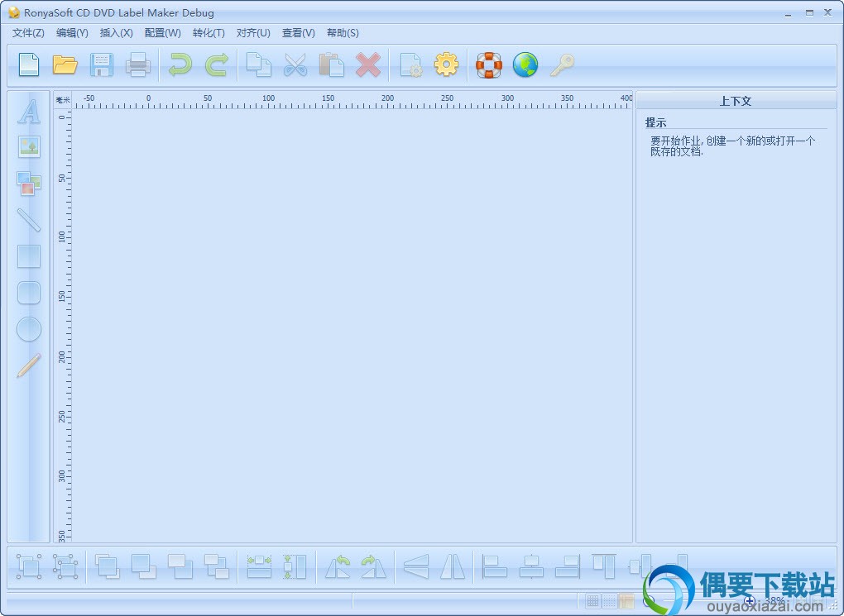Open document settings (page with gear icon)
Viewport: 844px width, 616px height.
(411, 64)
